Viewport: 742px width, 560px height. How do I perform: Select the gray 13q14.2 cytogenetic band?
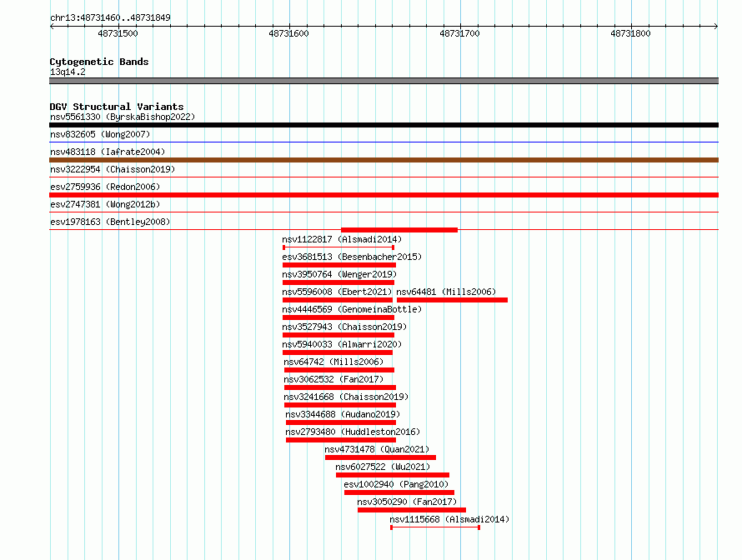click(384, 81)
